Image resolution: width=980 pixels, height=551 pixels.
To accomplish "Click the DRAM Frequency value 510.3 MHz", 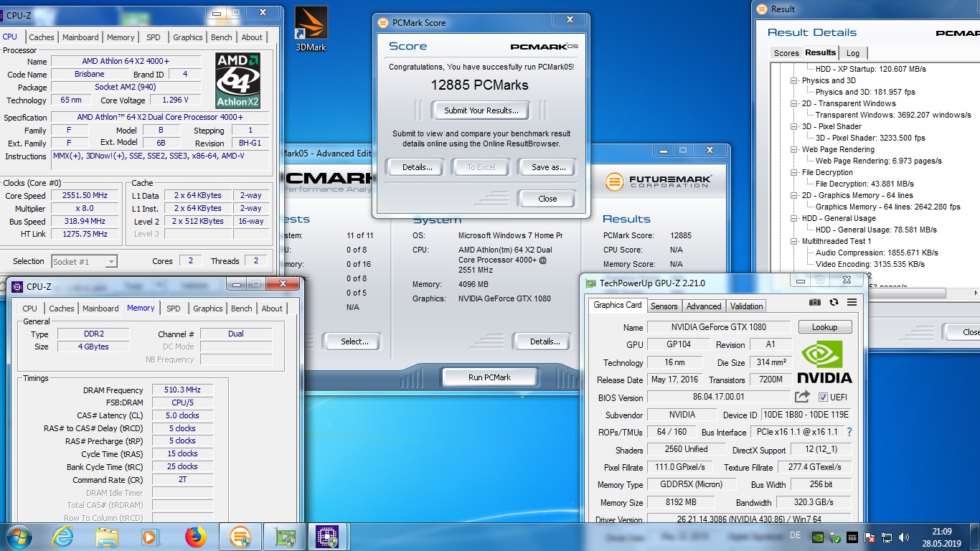I will tap(182, 390).
